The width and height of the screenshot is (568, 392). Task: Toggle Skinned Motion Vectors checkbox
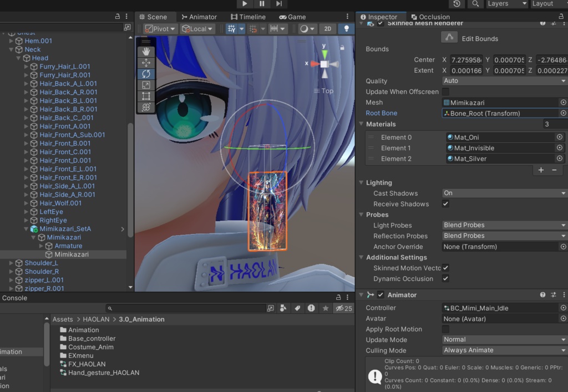coord(445,268)
